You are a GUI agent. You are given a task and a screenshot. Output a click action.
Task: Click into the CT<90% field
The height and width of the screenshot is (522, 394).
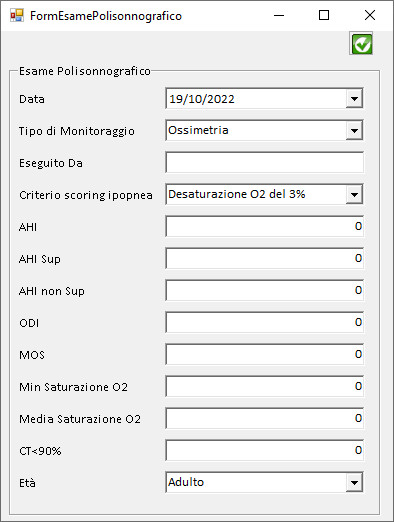[x=264, y=450]
